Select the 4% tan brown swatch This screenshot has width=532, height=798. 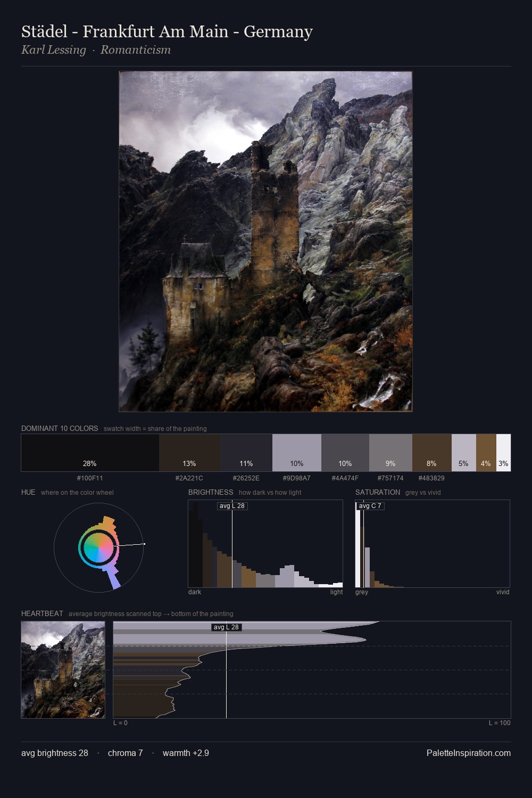coord(486,453)
